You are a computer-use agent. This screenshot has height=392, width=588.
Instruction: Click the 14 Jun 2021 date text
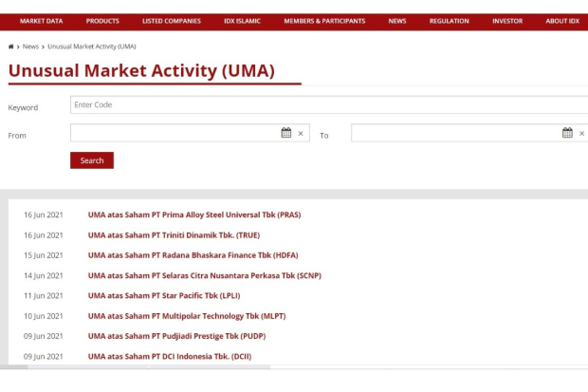point(43,275)
